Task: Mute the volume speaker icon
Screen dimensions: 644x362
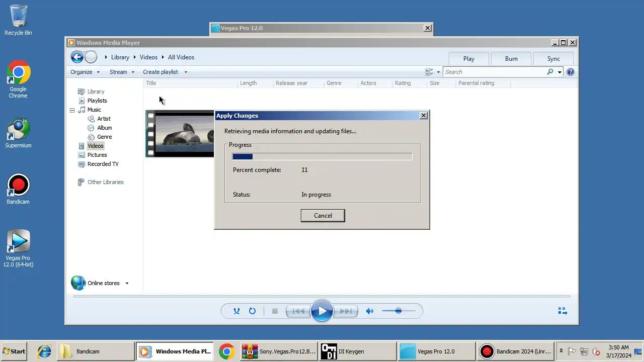Action: click(x=370, y=311)
